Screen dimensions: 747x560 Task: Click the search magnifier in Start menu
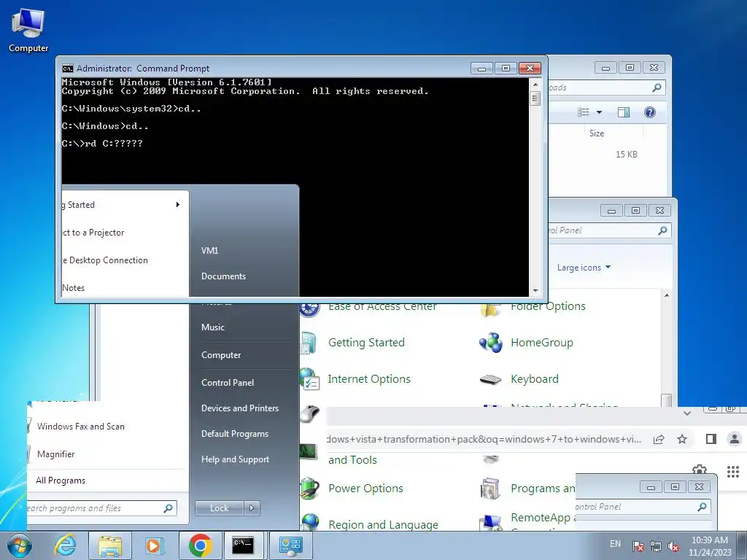[168, 508]
